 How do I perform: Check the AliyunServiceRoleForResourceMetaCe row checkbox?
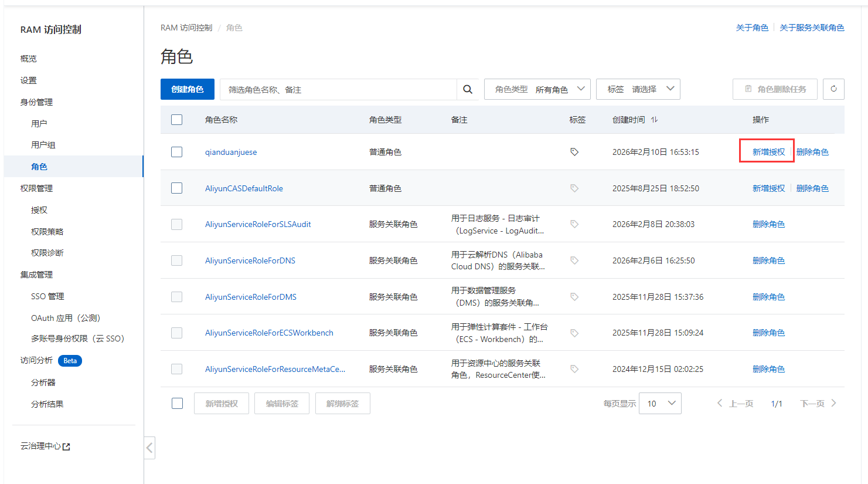point(176,369)
